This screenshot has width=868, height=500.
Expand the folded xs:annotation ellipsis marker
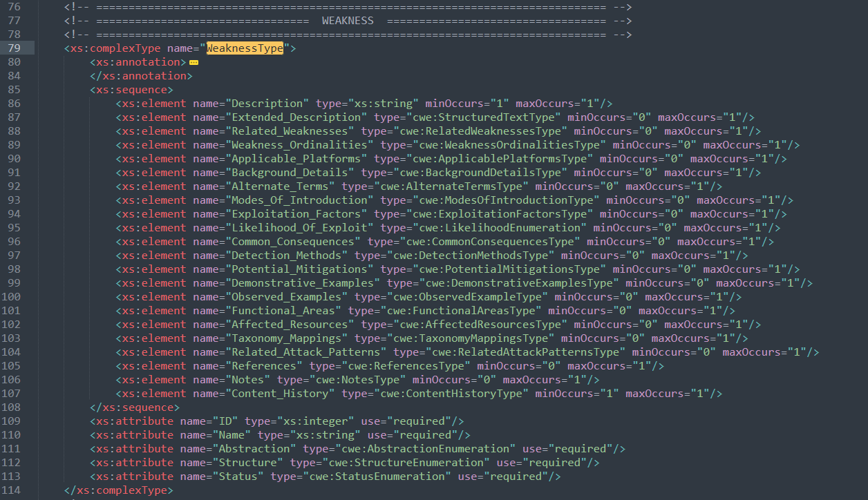click(x=194, y=62)
